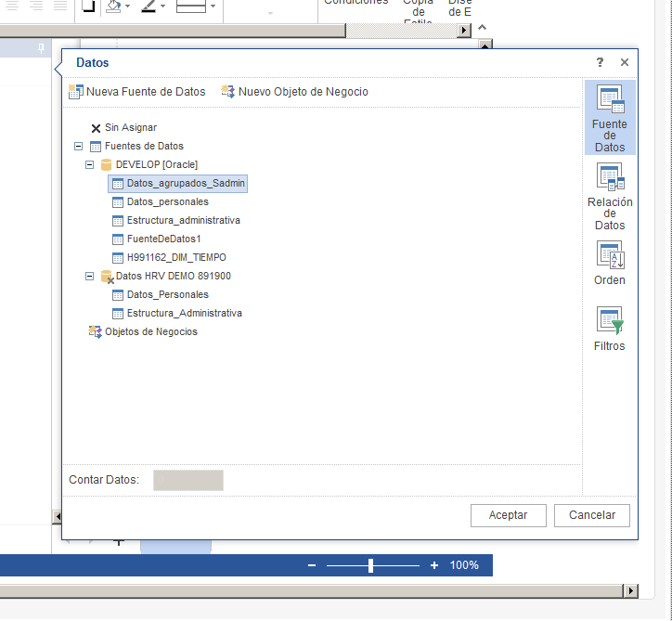Viewport: 672px width, 621px height.
Task: Click the Contar Datos field
Action: tap(188, 480)
